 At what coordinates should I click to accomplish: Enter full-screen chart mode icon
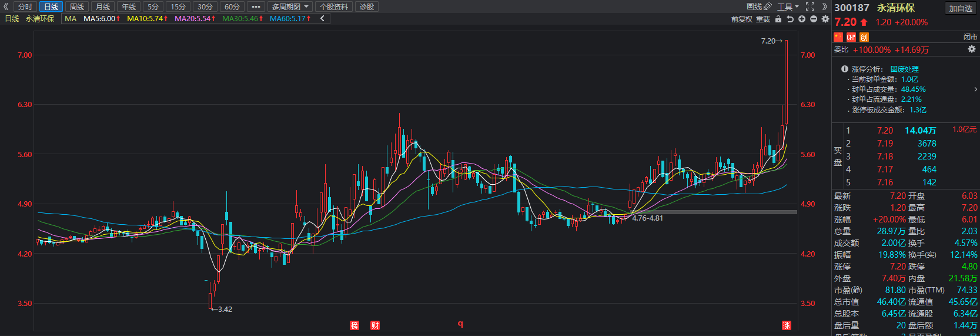pyautogui.click(x=810, y=6)
